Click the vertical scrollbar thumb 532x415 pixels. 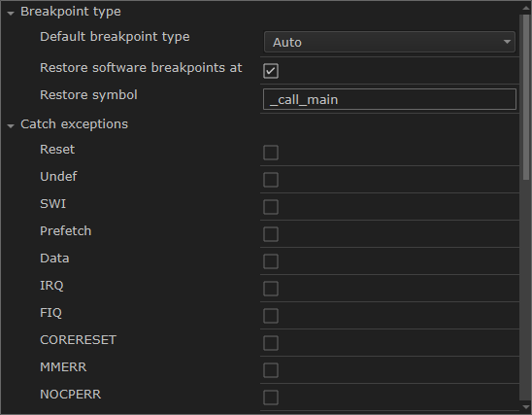pos(526,97)
